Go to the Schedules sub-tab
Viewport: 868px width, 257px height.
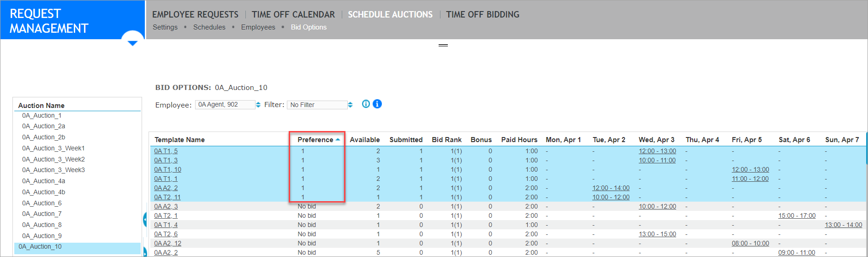pyautogui.click(x=209, y=27)
